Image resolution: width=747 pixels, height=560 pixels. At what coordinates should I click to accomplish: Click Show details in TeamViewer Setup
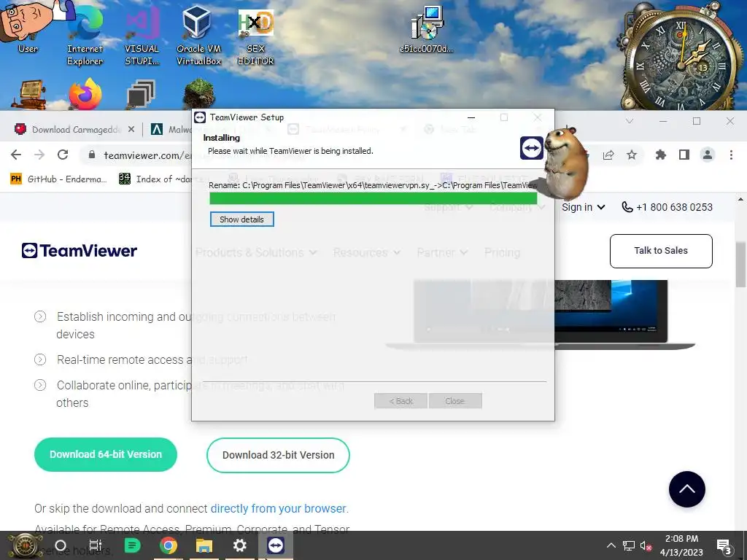click(x=242, y=219)
